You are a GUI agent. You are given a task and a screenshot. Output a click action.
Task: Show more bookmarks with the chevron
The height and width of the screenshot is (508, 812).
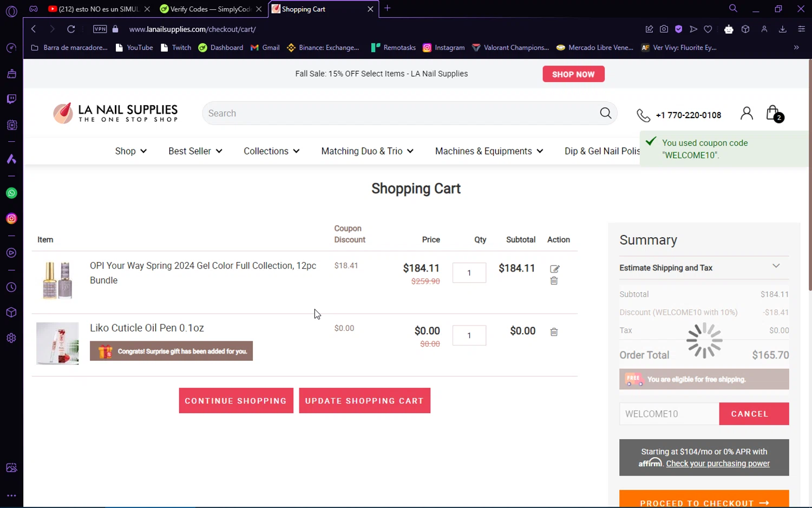click(x=796, y=48)
